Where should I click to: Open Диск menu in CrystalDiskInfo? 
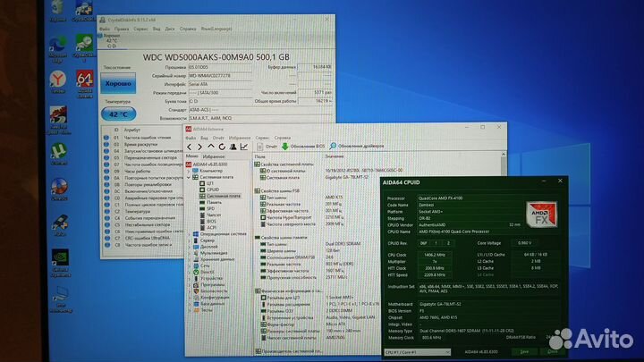(170, 29)
